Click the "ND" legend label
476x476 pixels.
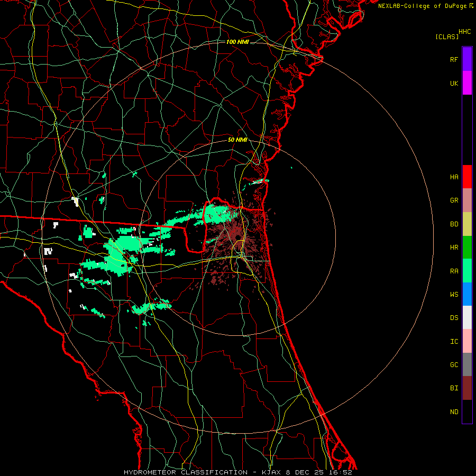tap(454, 412)
